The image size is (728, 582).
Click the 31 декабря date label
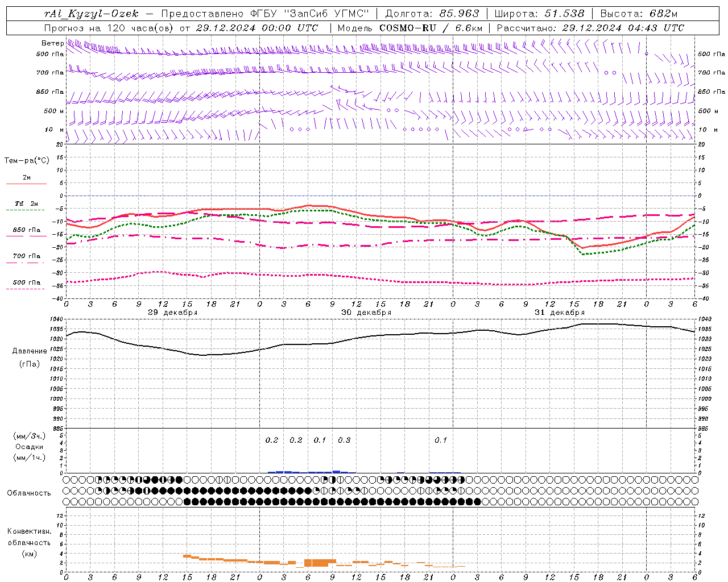coord(559,313)
